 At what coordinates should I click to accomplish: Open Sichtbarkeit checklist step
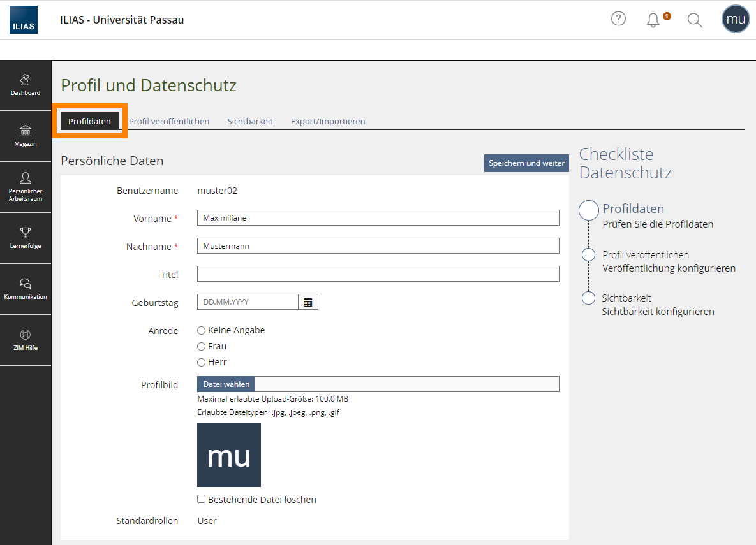[626, 298]
